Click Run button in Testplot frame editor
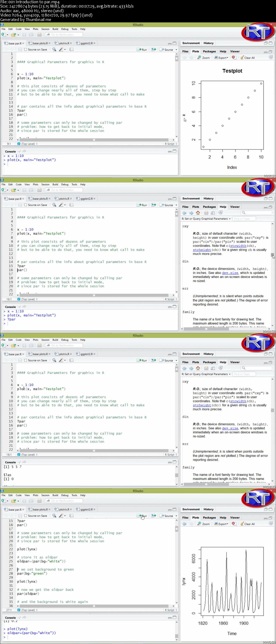276x644 pixels. coord(142,50)
